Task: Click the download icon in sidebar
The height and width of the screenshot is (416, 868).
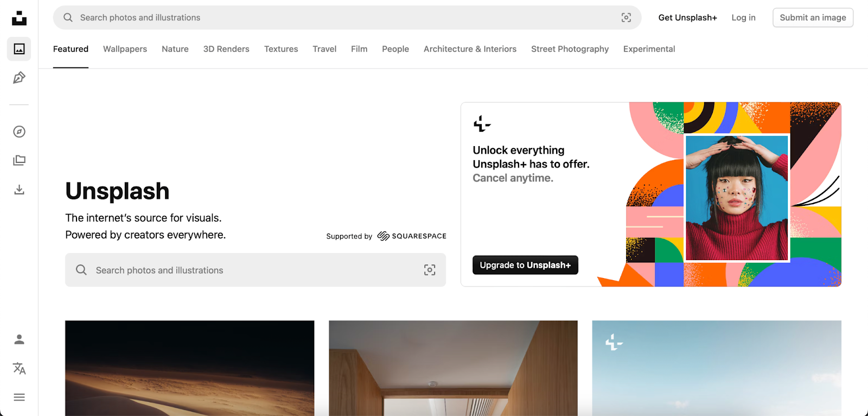Action: tap(19, 190)
